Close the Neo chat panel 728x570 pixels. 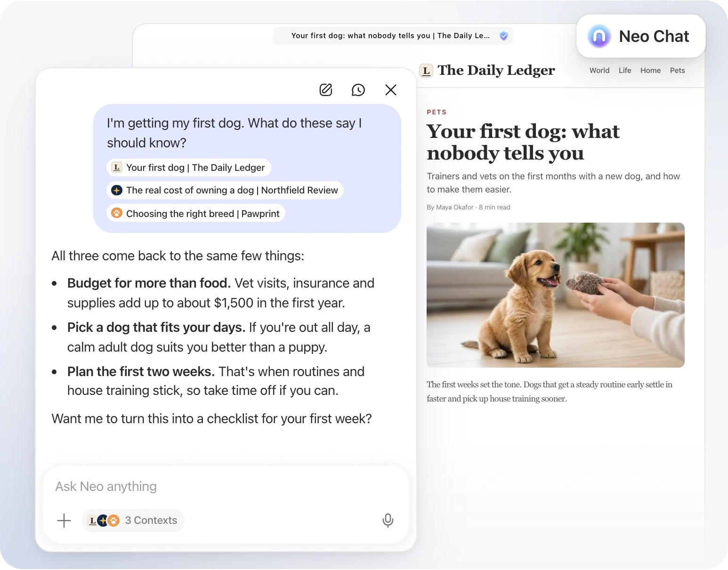pos(391,90)
